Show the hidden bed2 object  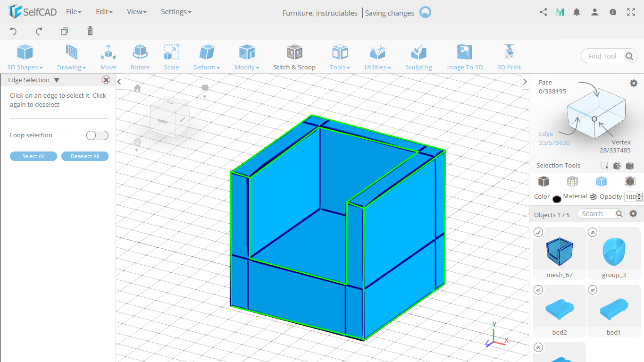click(538, 290)
